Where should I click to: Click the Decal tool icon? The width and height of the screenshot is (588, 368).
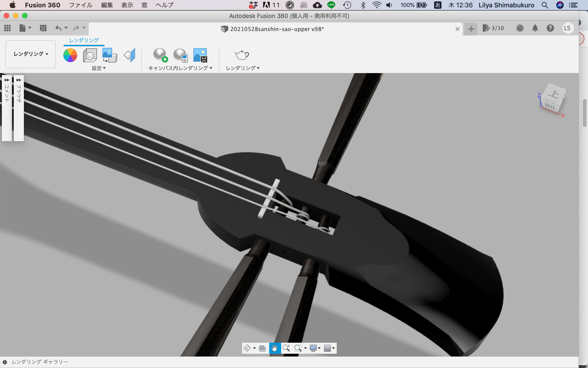110,55
